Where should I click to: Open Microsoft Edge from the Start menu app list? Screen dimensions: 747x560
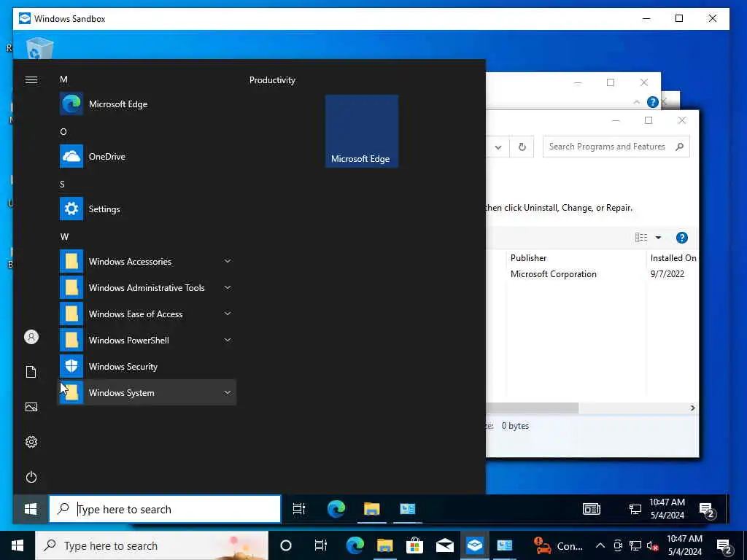pyautogui.click(x=147, y=104)
